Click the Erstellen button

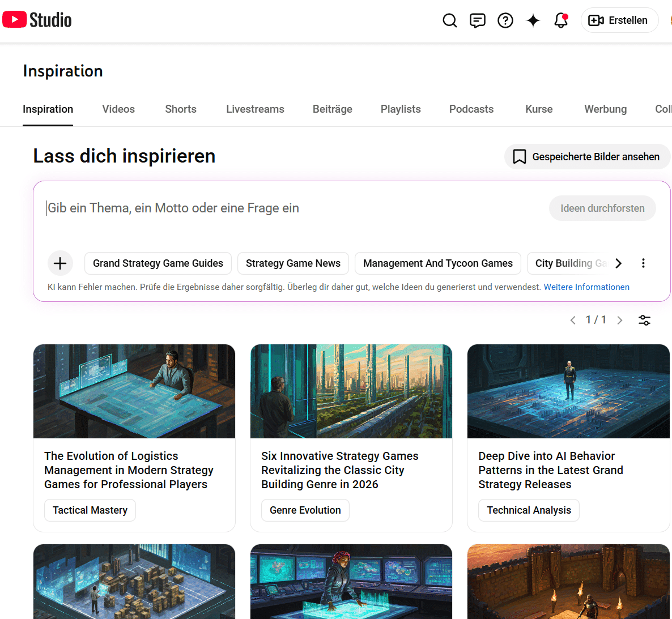click(619, 20)
